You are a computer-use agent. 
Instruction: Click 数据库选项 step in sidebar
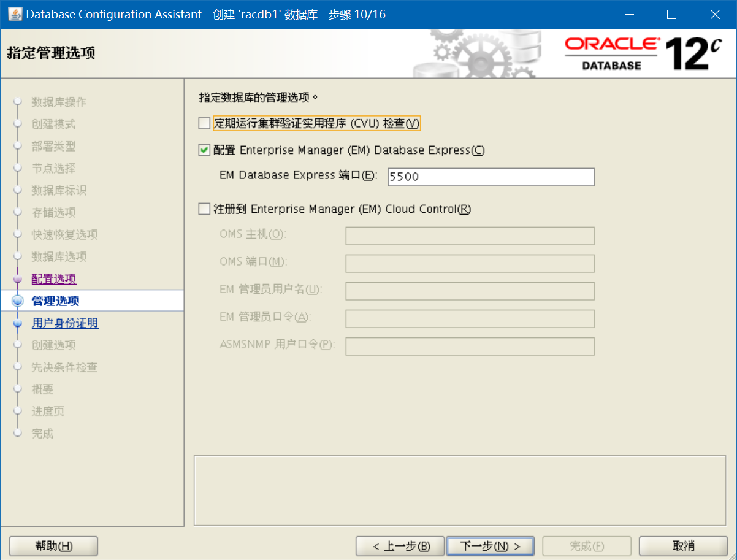[x=59, y=257]
